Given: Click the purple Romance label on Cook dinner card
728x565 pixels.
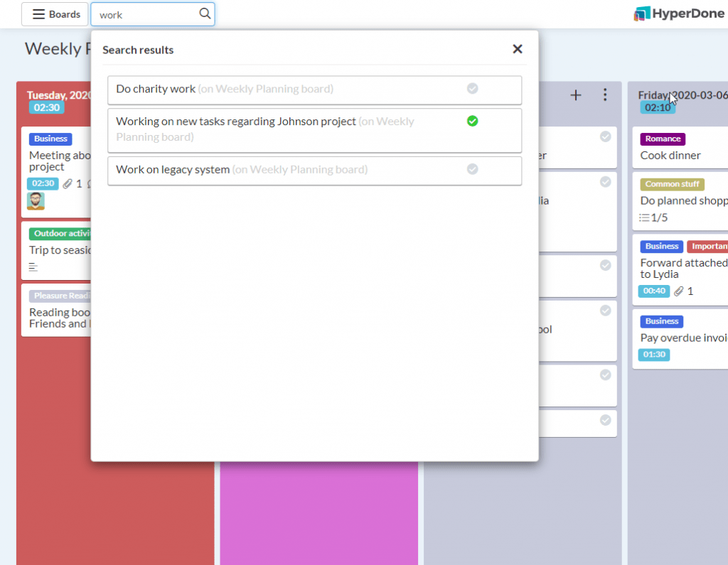Looking at the screenshot, I should [662, 139].
